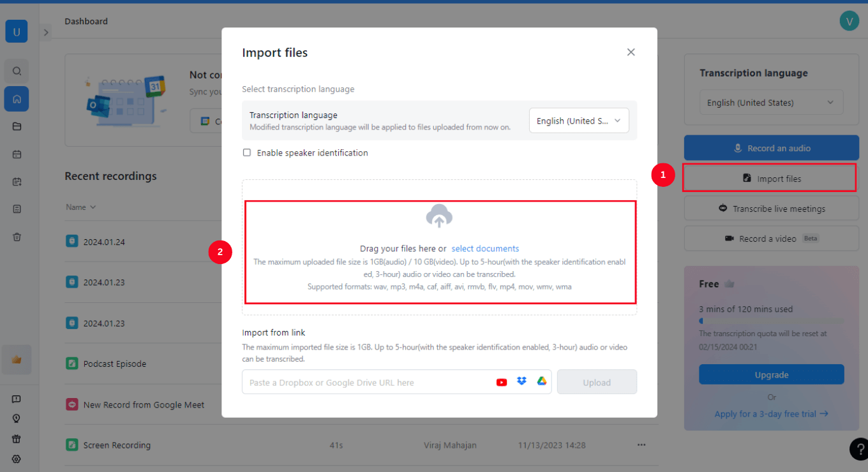Viewport: 868px width, 472px height.
Task: Click Apply for a 3-day free trial
Action: (772, 414)
